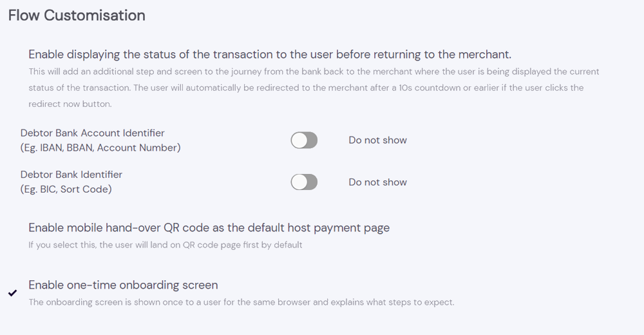This screenshot has height=335, width=644.
Task: Click the Account Identifier toggle's knob
Action: coord(299,140)
